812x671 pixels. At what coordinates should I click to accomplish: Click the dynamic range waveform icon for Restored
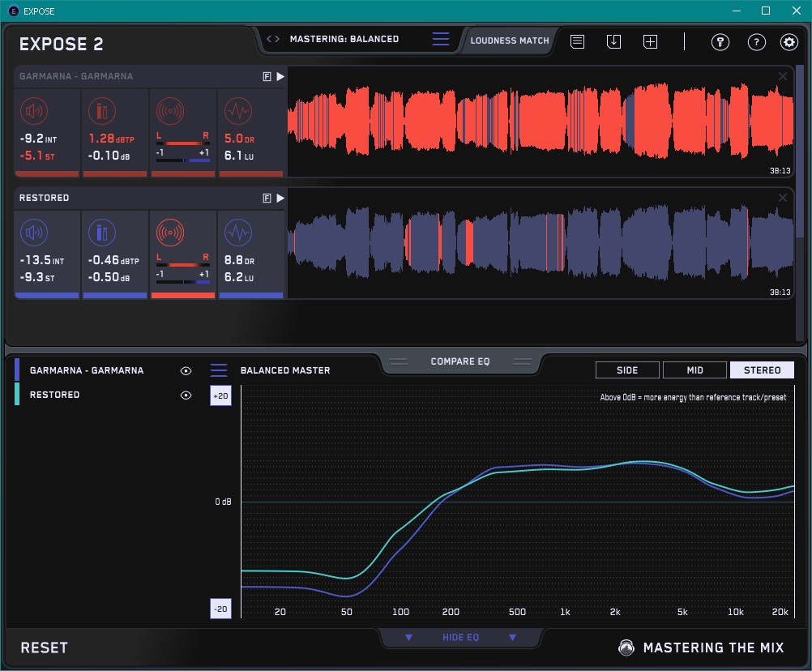pyautogui.click(x=237, y=233)
